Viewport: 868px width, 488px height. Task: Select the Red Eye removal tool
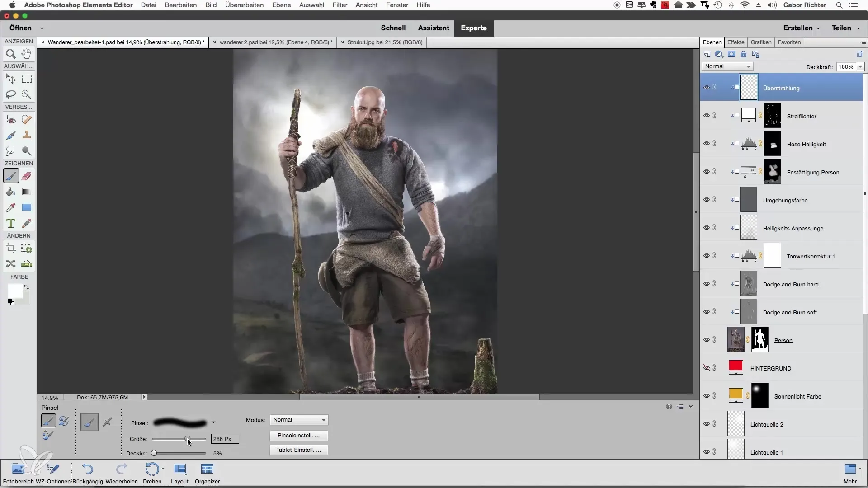[11, 120]
